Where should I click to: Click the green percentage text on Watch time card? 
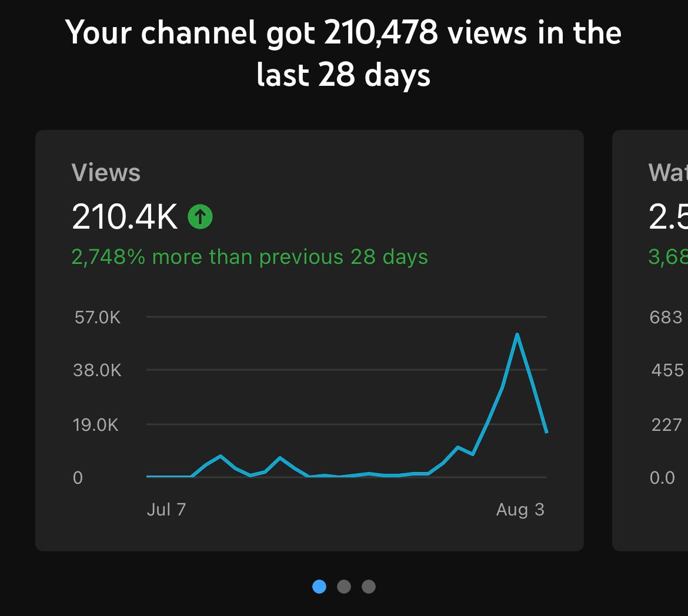(x=668, y=257)
